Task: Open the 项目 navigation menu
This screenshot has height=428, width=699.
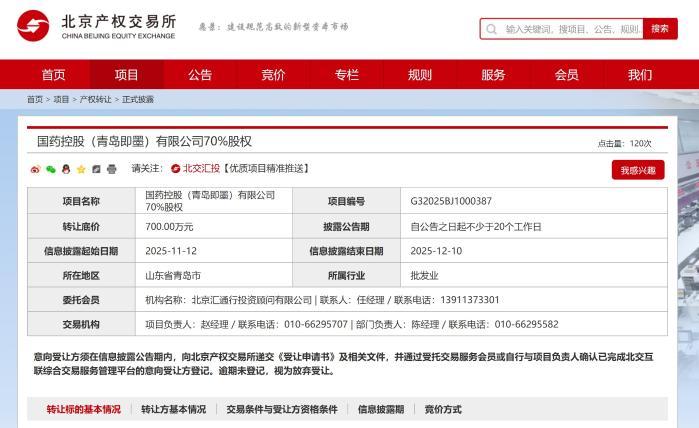Action: click(x=127, y=75)
